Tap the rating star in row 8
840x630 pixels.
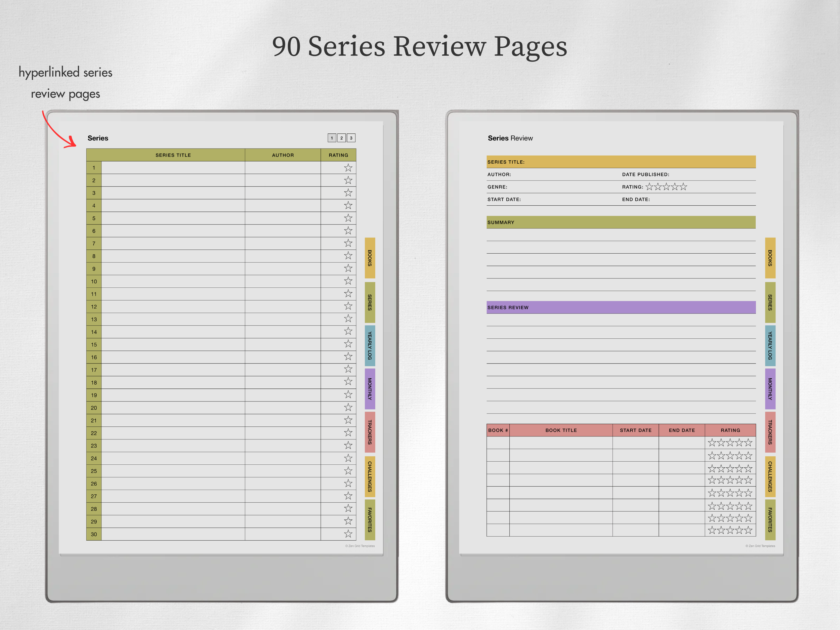tap(348, 255)
